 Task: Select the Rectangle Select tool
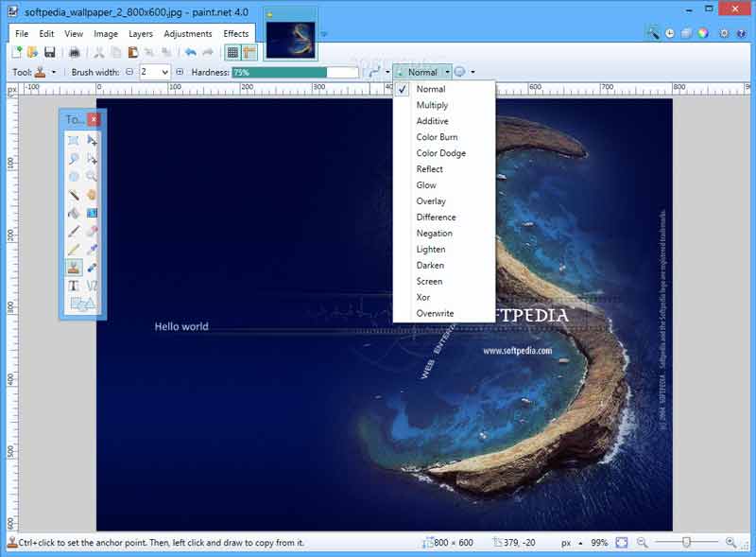[74, 140]
